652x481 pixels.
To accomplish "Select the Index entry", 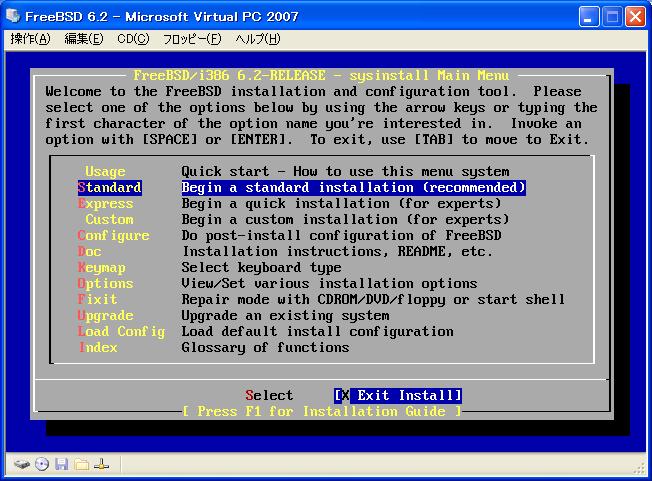I will click(x=98, y=347).
